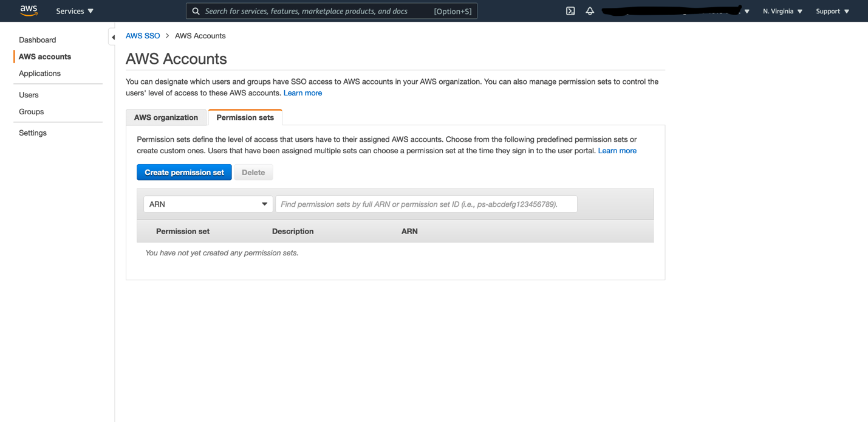Open the CloudShell terminal icon
The height and width of the screenshot is (422, 868).
pyautogui.click(x=570, y=11)
